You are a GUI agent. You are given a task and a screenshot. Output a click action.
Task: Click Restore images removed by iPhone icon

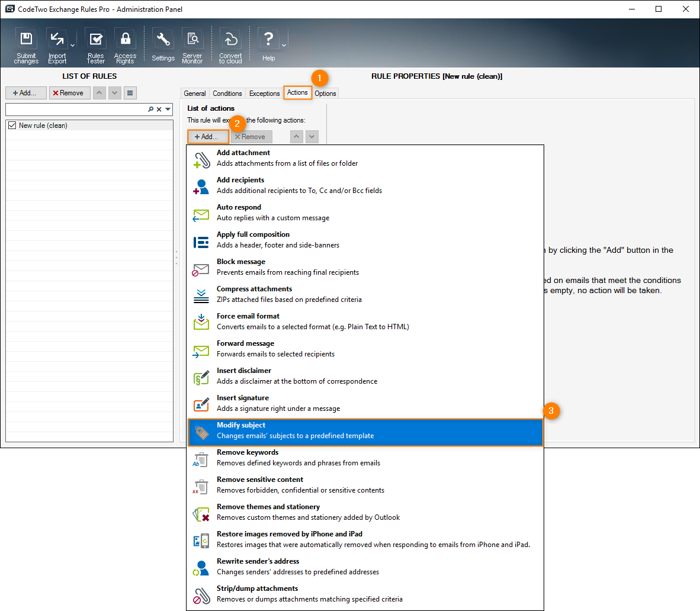click(201, 541)
